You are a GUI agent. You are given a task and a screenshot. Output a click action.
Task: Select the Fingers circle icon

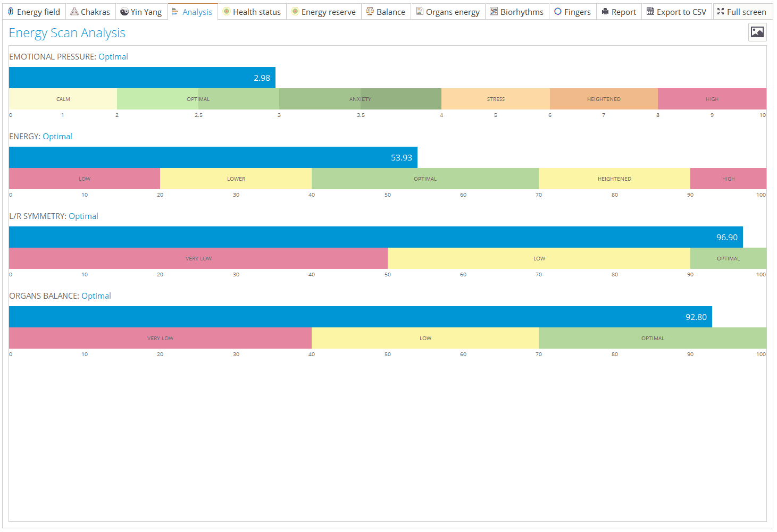pos(558,12)
